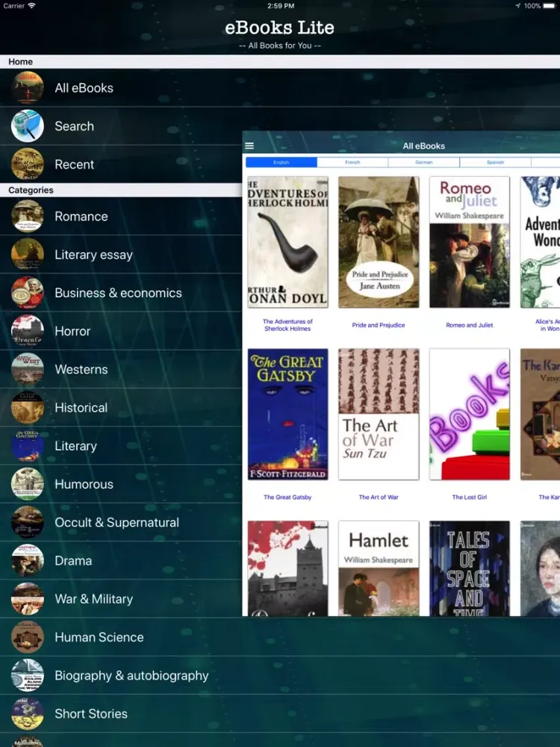Image resolution: width=560 pixels, height=747 pixels.
Task: Choose the Romance category
Action: click(121, 217)
